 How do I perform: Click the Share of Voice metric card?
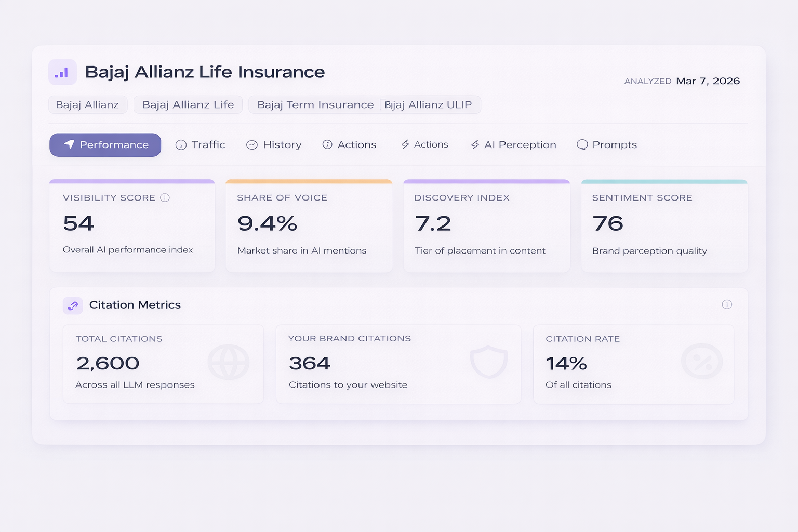pyautogui.click(x=309, y=227)
